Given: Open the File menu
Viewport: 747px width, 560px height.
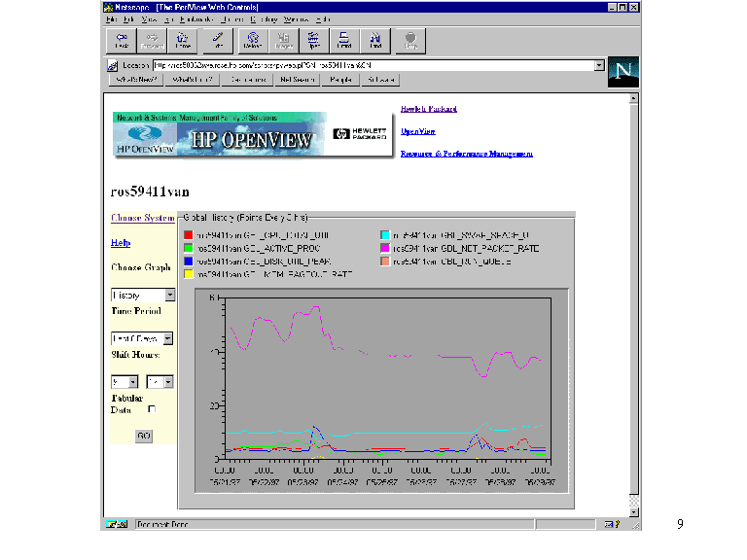Looking at the screenshot, I should click(x=111, y=18).
